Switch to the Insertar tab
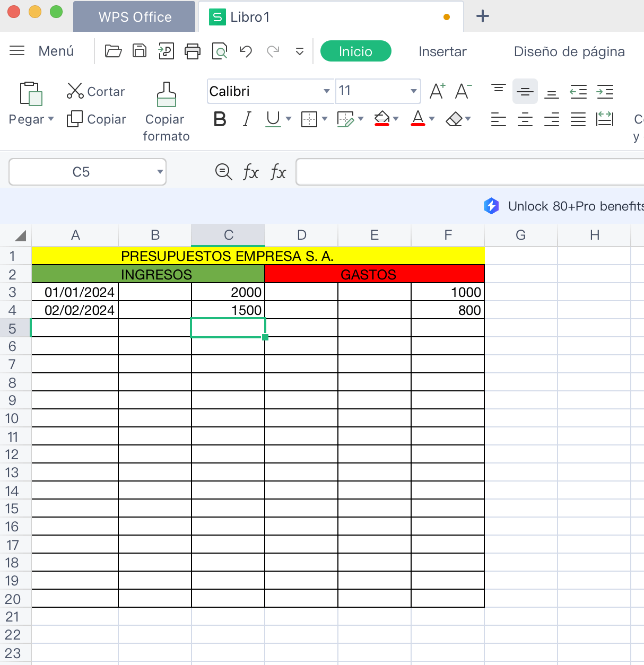 tap(442, 51)
